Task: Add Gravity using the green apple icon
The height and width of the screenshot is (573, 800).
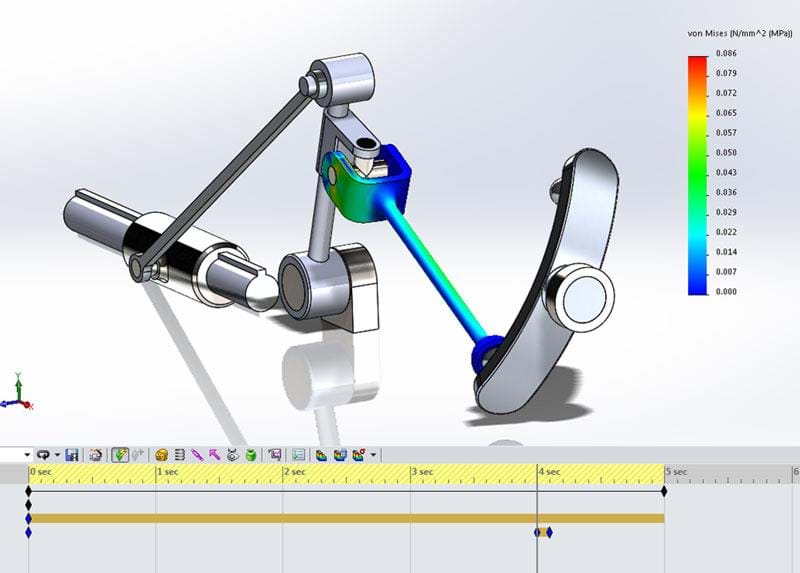Action: coord(250,454)
